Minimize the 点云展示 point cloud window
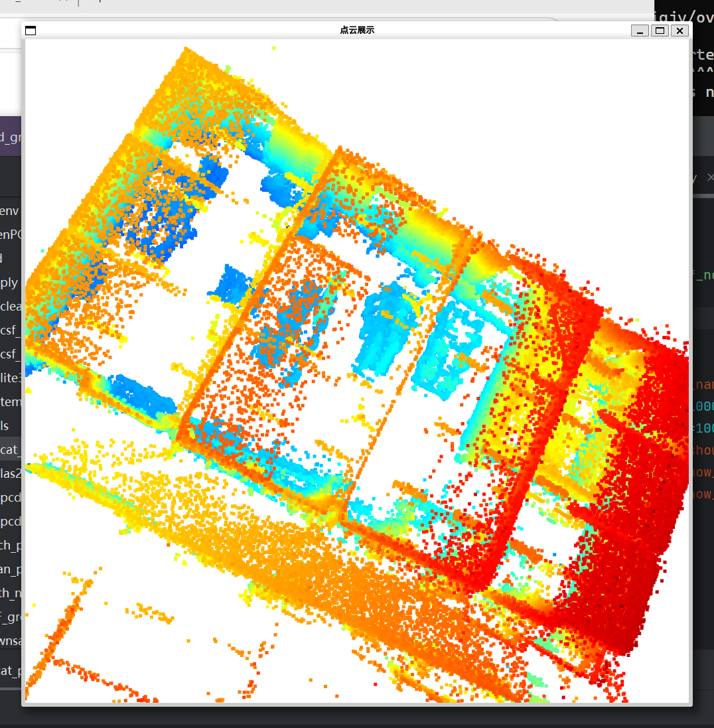The height and width of the screenshot is (728, 714). (639, 31)
